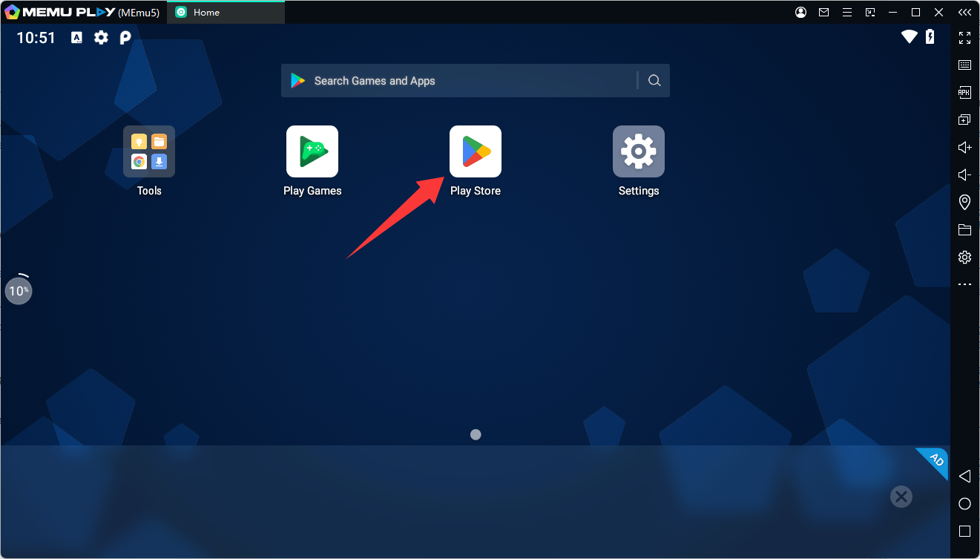Tap the Android Home circle button
The height and width of the screenshot is (559, 980).
pyautogui.click(x=964, y=504)
